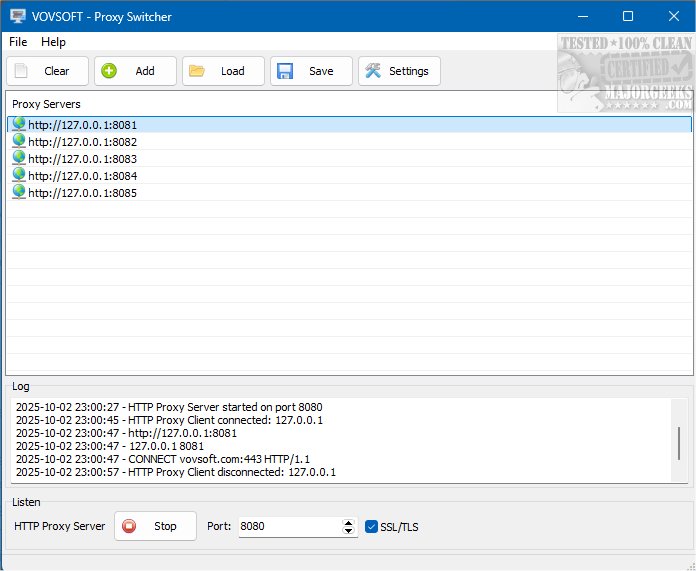Decrease port with spinner down arrow
Viewport: 696px width, 571px height.
pos(349,531)
